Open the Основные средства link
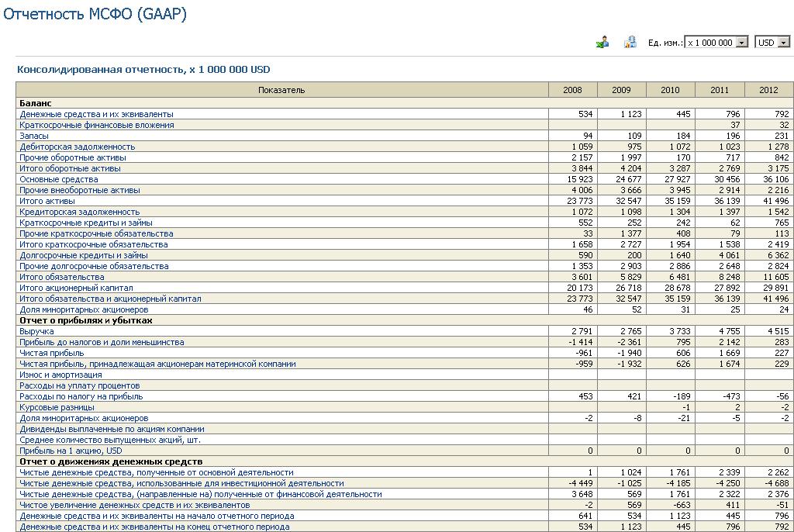Viewport: 794px width, 532px height. click(x=59, y=179)
